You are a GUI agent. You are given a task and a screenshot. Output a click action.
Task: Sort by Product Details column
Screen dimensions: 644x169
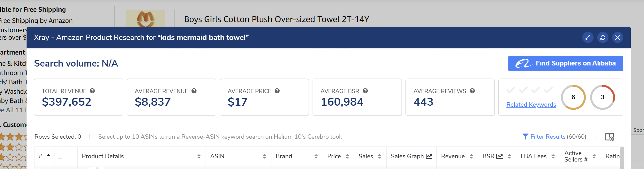pyautogui.click(x=199, y=156)
